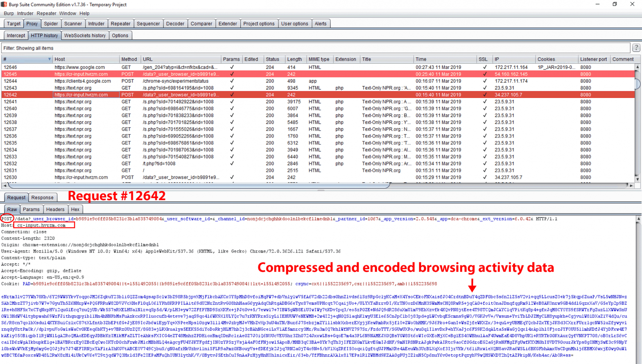Image resolution: width=642 pixels, height=364 pixels.
Task: Switch to the Scanner tab
Action: pyautogui.click(x=73, y=24)
